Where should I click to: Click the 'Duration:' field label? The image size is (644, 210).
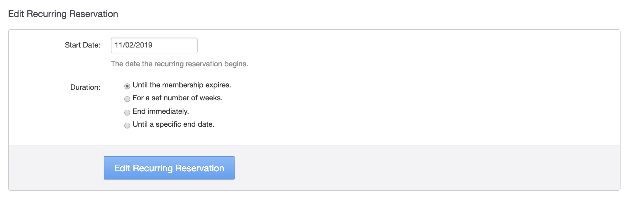85,87
